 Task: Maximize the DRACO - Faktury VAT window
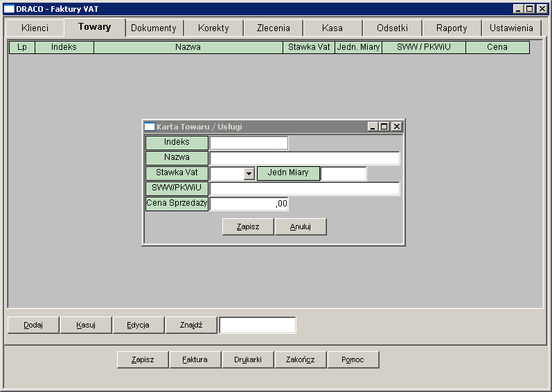click(x=529, y=9)
